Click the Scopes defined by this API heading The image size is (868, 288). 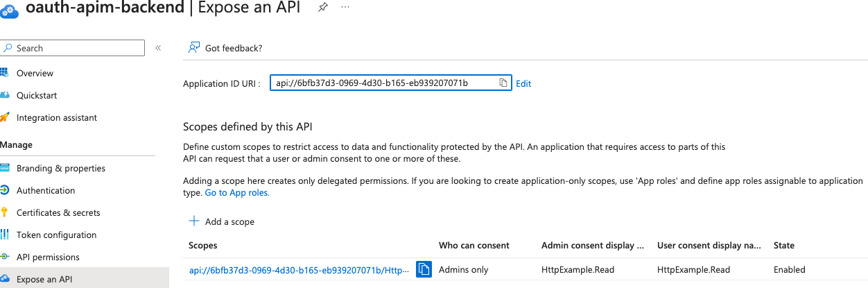[248, 126]
